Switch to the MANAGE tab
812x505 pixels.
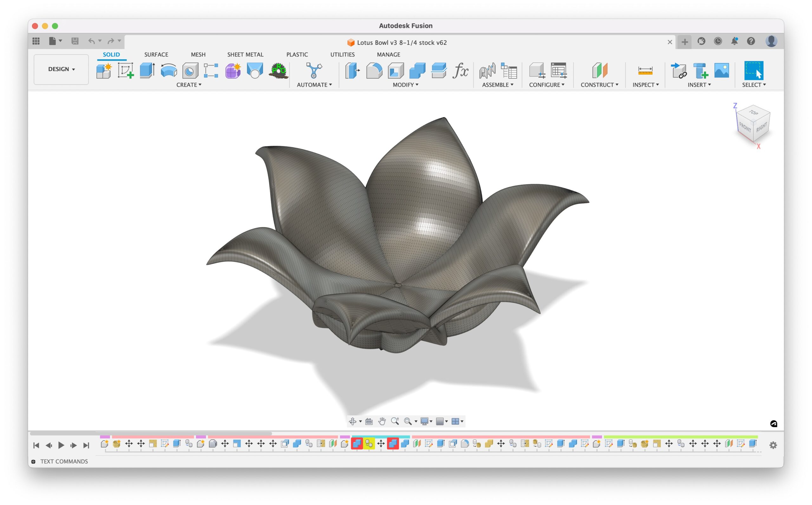coord(389,55)
